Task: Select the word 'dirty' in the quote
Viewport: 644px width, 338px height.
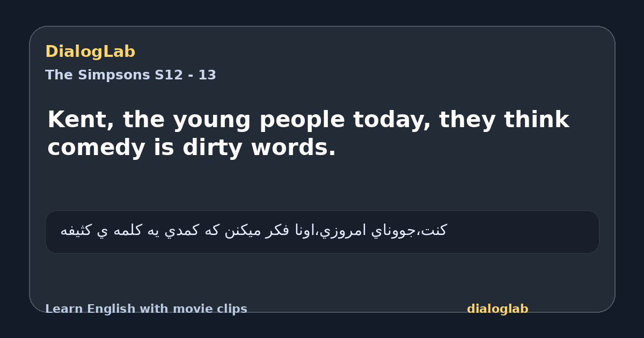Action: (x=214, y=148)
